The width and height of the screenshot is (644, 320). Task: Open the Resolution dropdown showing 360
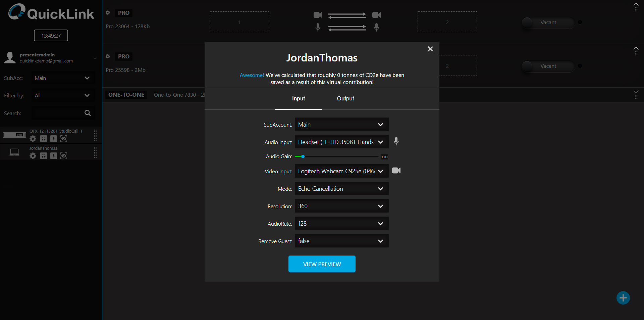click(x=341, y=206)
